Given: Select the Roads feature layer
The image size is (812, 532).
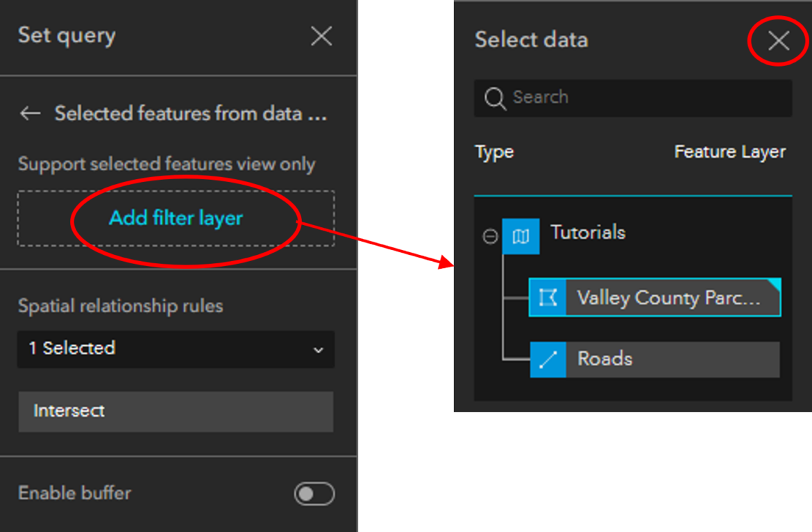Looking at the screenshot, I should 654,359.
